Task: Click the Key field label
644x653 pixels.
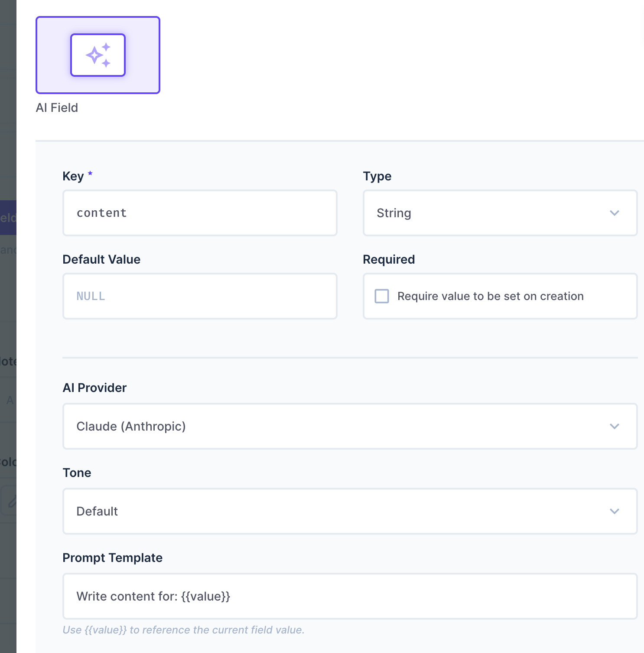Action: click(73, 176)
